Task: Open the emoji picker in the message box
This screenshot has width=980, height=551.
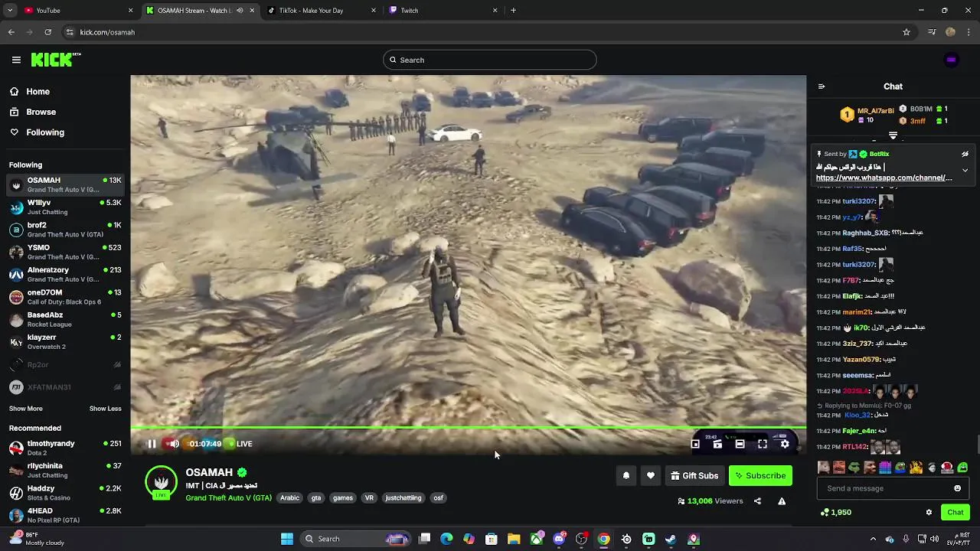Action: (957, 488)
